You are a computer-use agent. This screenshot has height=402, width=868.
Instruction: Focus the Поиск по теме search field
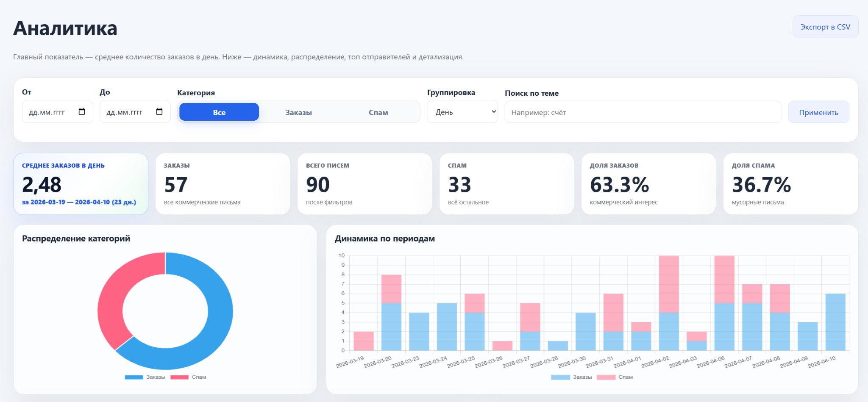pos(643,112)
